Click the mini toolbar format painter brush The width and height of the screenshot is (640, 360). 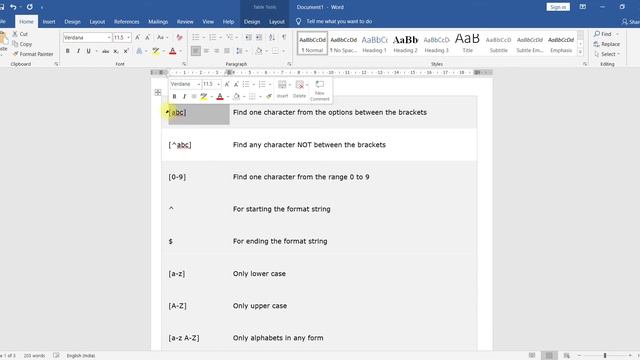269,96
